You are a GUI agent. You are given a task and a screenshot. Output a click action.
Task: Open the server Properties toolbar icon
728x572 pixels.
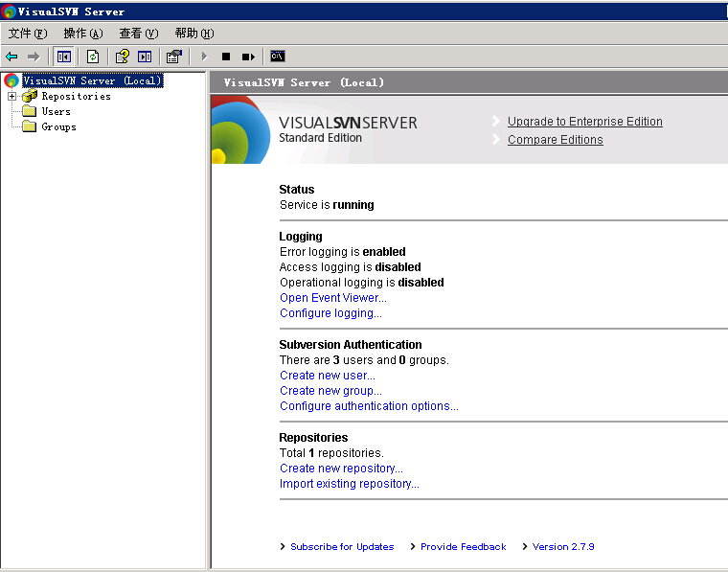click(174, 57)
